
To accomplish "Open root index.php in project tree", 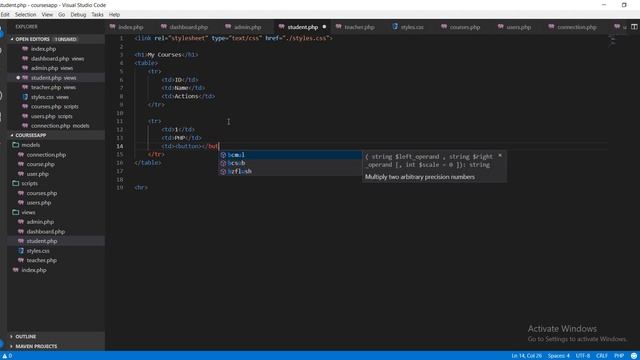I will 34,270.
